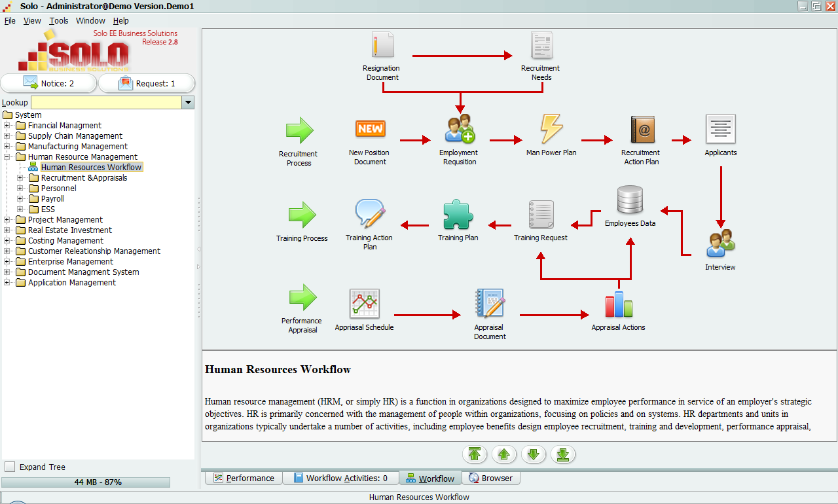Open the Appraisal Schedule chart icon
The height and width of the screenshot is (504, 838).
coord(364,304)
